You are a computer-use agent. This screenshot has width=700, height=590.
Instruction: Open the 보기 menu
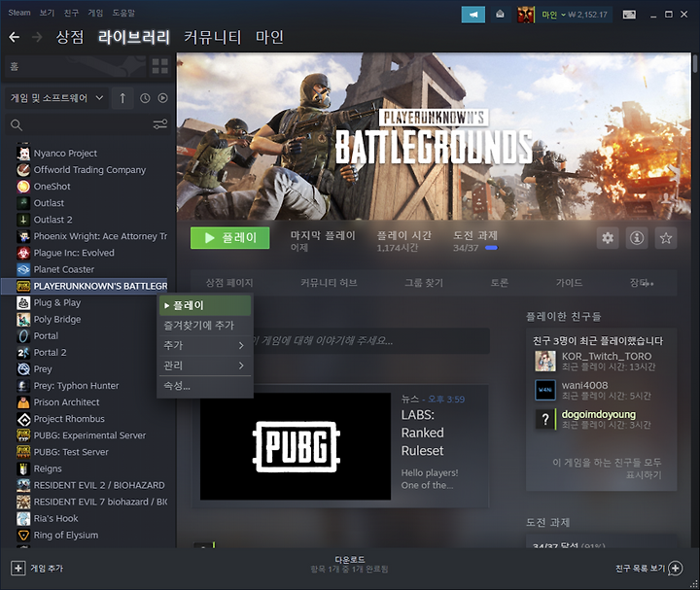[47, 13]
